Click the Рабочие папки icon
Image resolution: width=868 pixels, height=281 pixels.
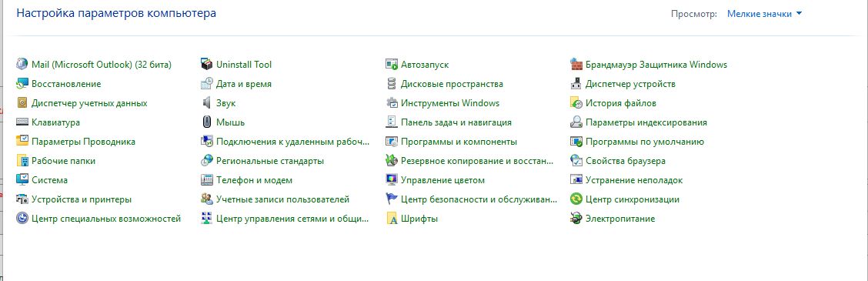(x=22, y=161)
